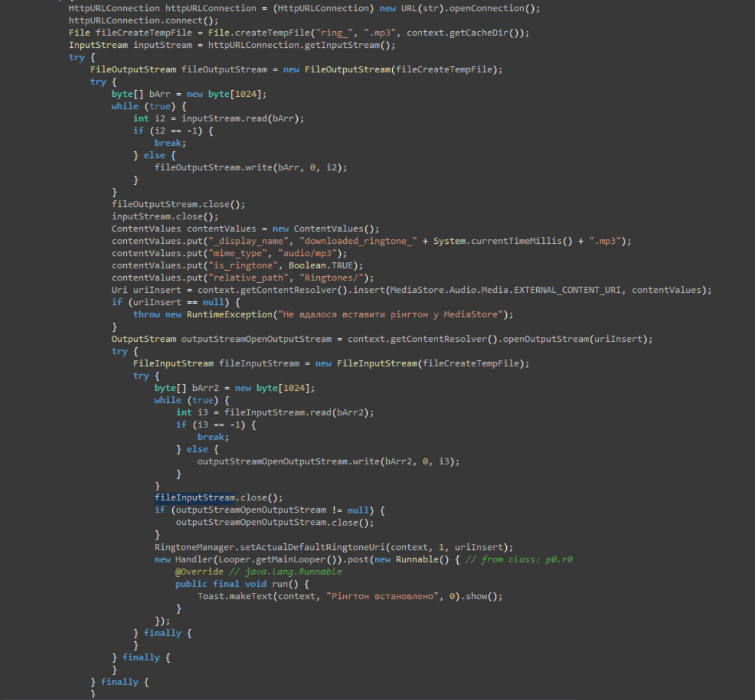Click the "from class: p0.r0" comment
The image size is (755, 700).
click(x=519, y=559)
